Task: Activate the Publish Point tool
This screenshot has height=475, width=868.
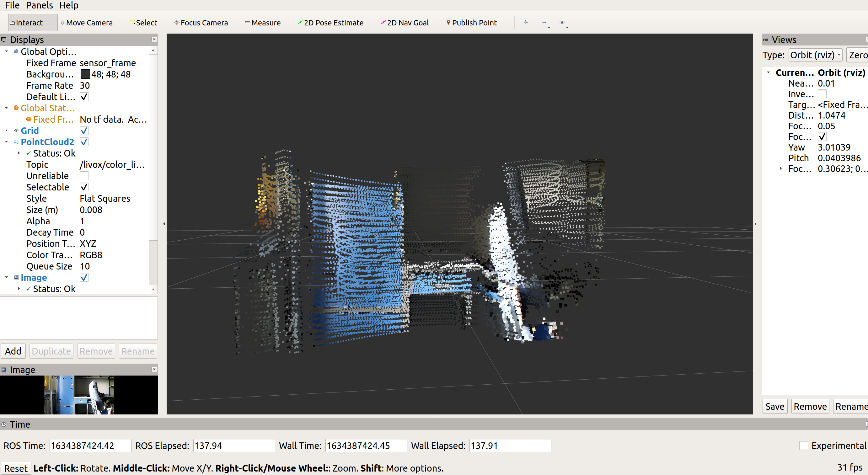Action: click(471, 23)
